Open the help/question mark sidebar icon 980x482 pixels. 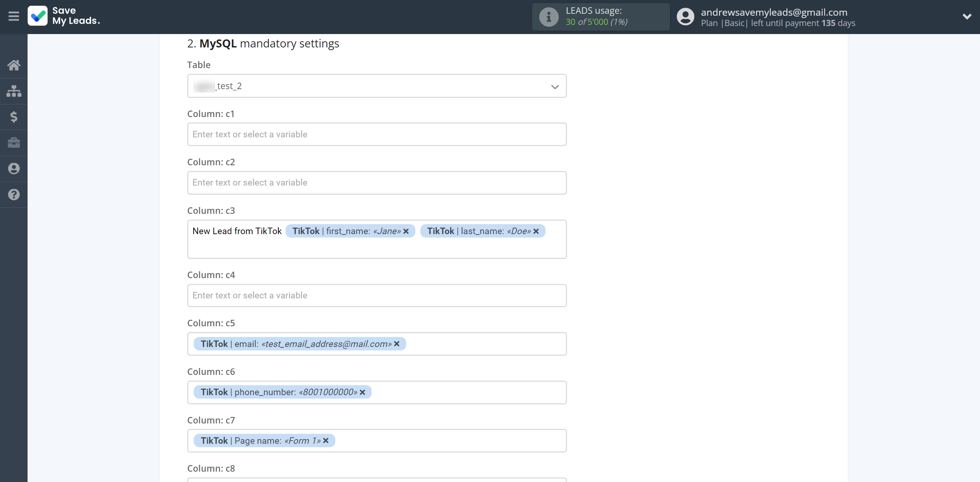(14, 194)
